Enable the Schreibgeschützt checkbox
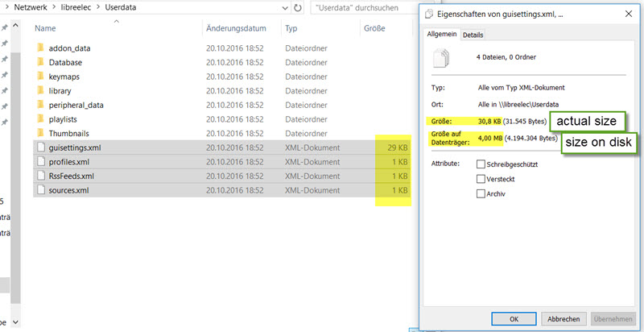The width and height of the screenshot is (644, 332). pyautogui.click(x=481, y=164)
